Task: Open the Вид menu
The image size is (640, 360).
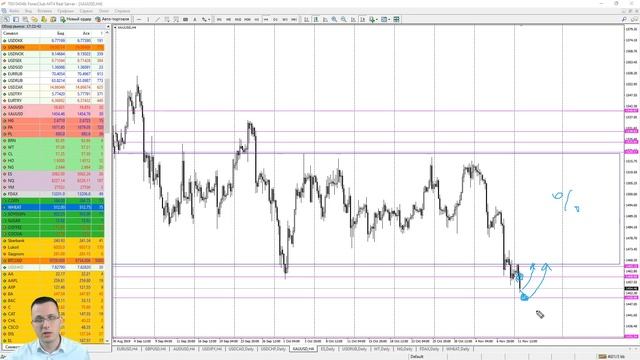Action: [28, 11]
